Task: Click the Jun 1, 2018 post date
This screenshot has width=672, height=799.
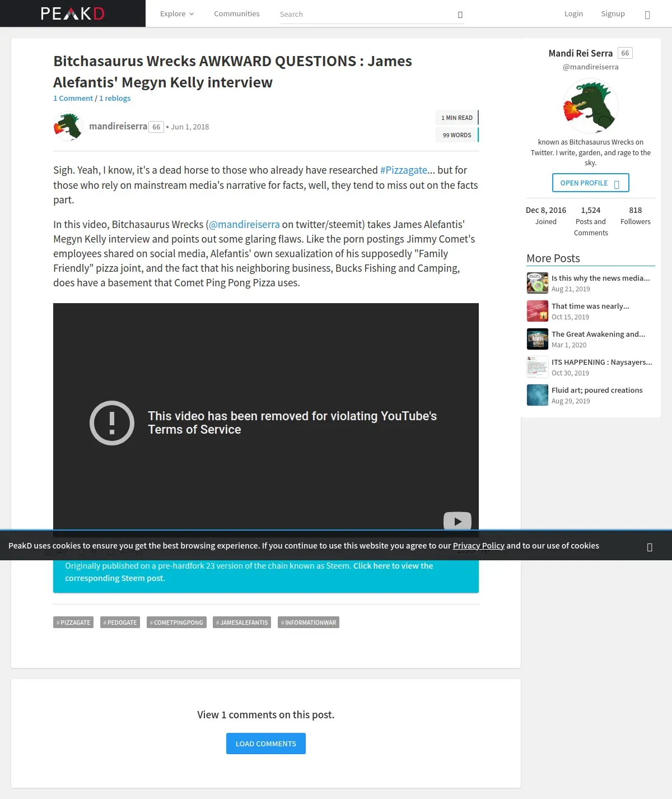Action: click(x=190, y=127)
